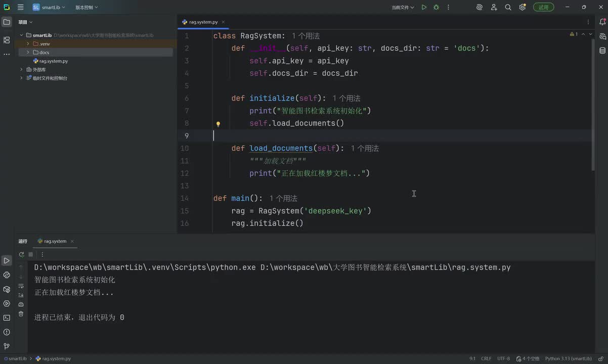Stop the process with the square icon
Viewport: 608px width, 364px height.
pos(31,255)
